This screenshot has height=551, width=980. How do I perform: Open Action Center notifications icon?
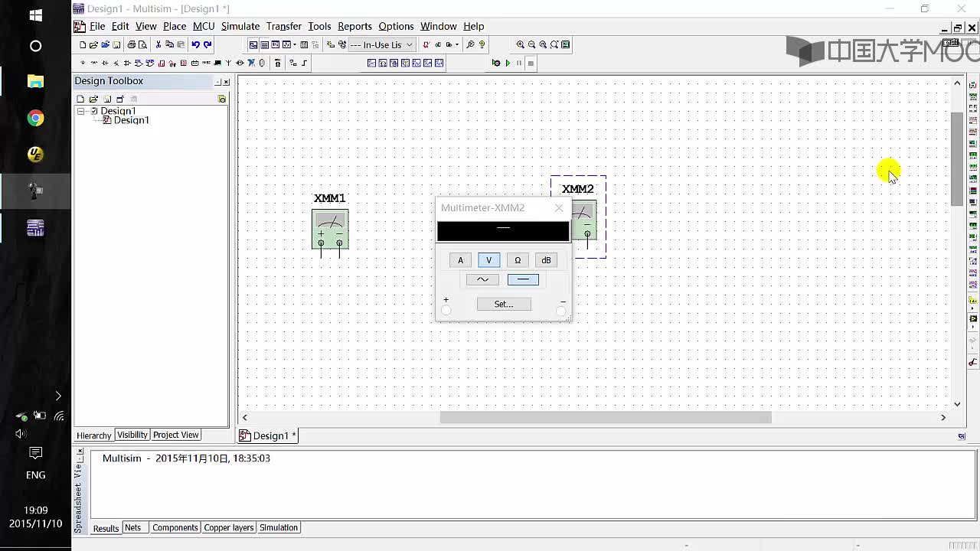[35, 453]
